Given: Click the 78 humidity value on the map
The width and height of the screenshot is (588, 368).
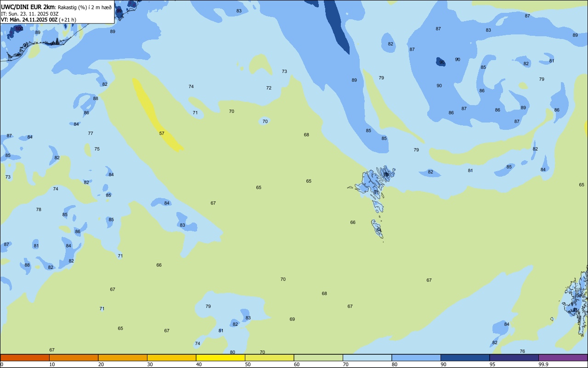Looking at the screenshot, I should pos(39,209).
